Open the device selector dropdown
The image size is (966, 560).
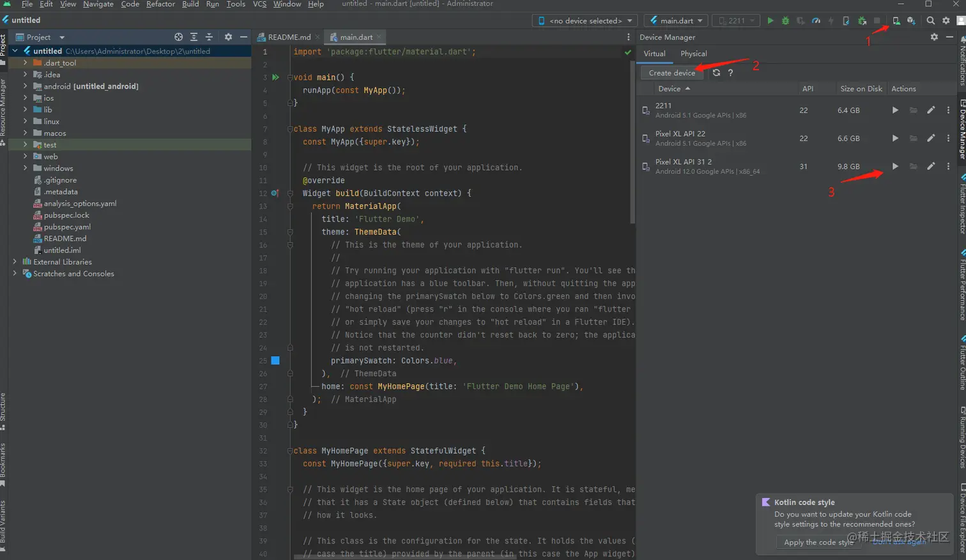pyautogui.click(x=585, y=20)
